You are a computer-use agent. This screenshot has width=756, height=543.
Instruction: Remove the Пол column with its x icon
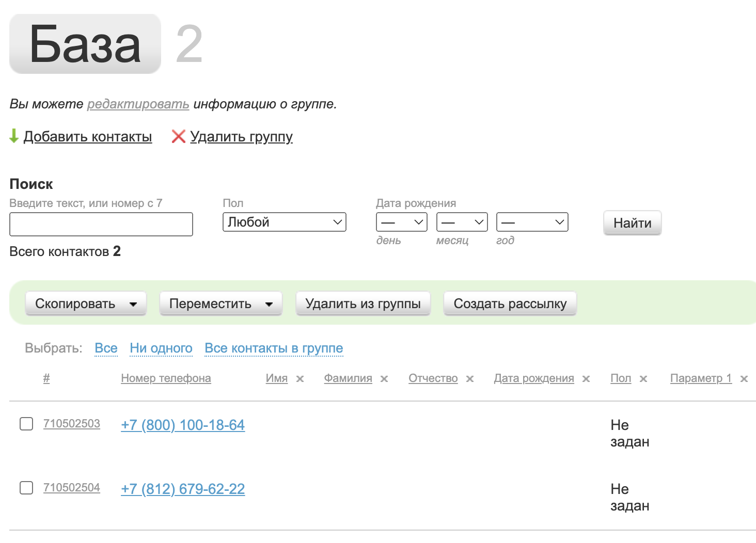tap(643, 379)
